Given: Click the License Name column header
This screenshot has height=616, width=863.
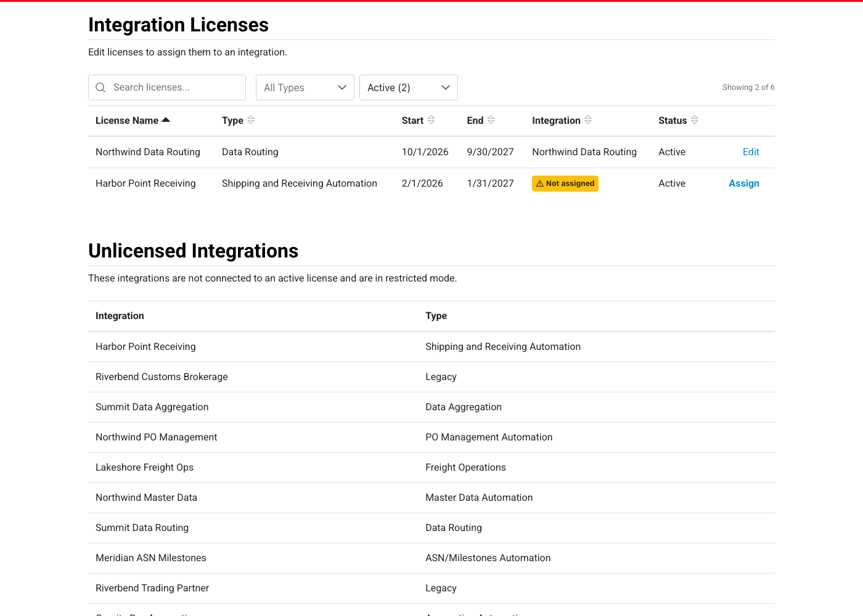Looking at the screenshot, I should tap(133, 121).
